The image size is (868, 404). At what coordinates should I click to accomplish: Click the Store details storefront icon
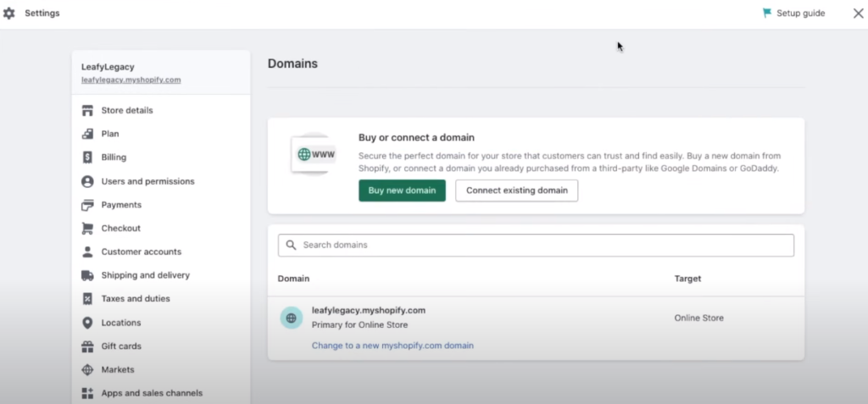click(x=87, y=111)
